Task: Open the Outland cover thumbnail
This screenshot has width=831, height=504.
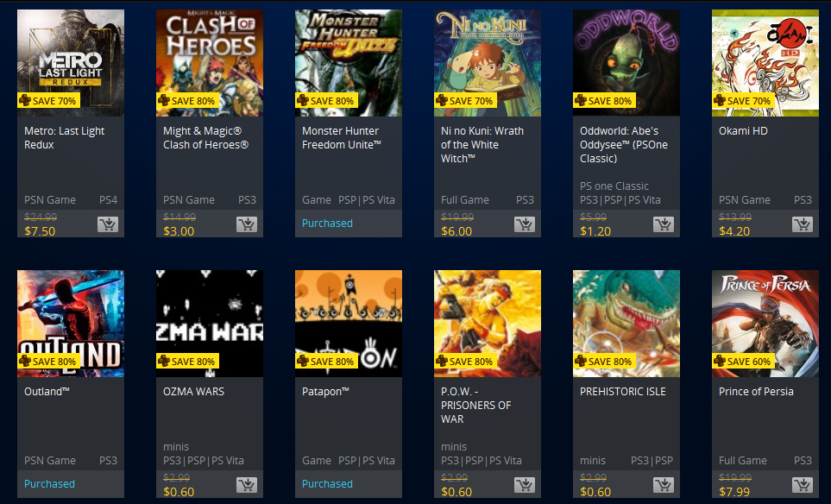Action: pos(71,324)
